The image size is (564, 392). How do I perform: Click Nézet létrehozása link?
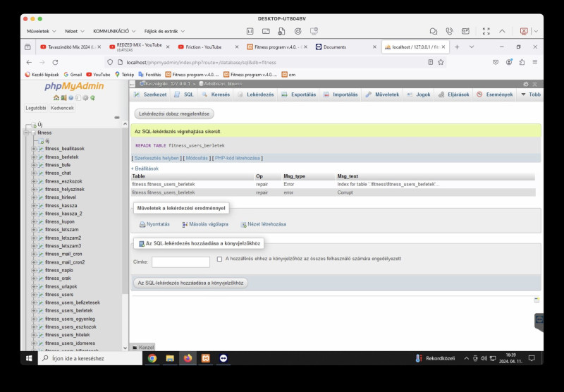pyautogui.click(x=263, y=224)
